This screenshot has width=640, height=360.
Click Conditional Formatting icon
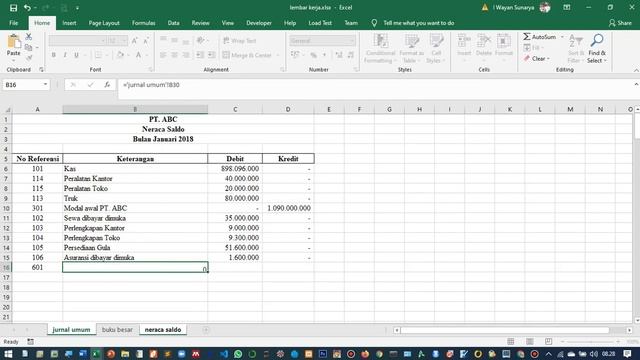point(380,41)
